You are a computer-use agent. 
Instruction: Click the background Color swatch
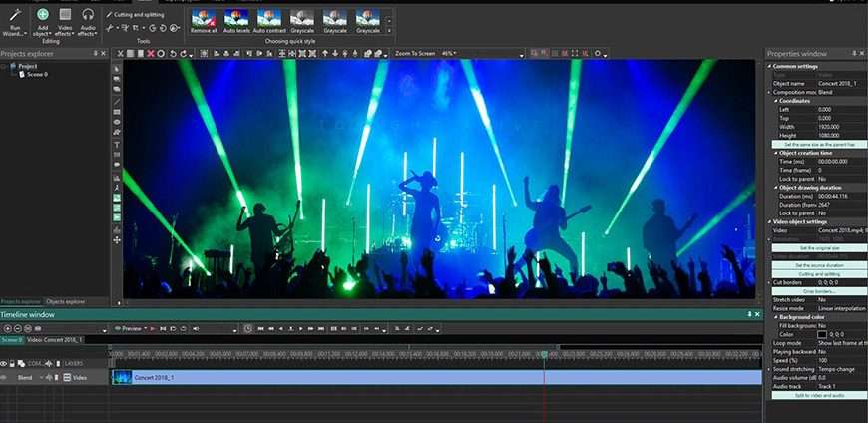click(822, 334)
